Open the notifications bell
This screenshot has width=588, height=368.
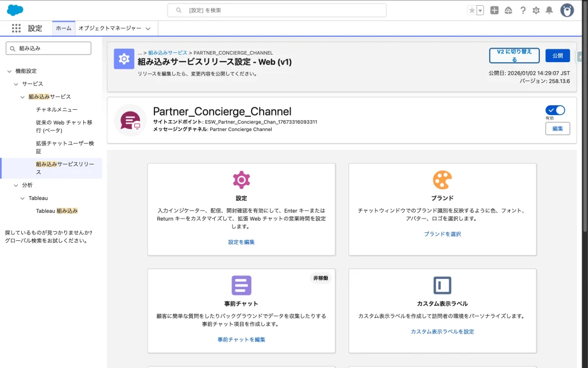[549, 10]
